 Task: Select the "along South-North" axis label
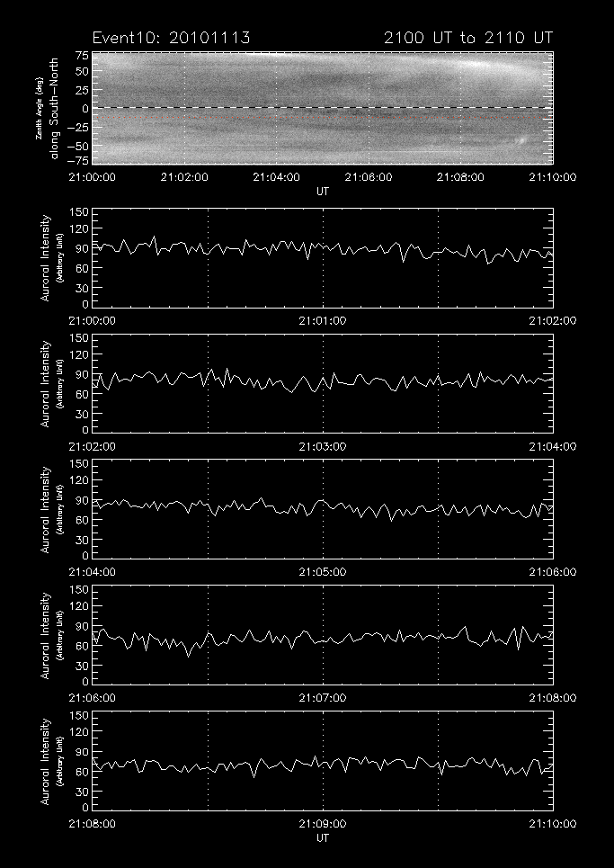click(54, 108)
